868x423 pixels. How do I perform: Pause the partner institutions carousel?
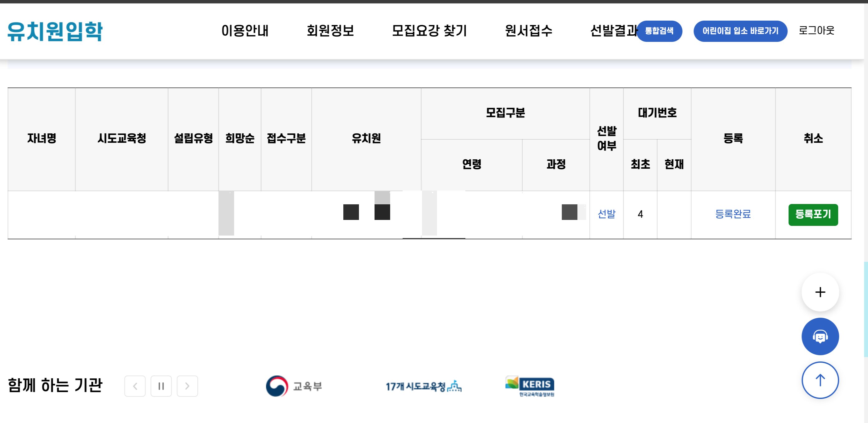tap(161, 386)
